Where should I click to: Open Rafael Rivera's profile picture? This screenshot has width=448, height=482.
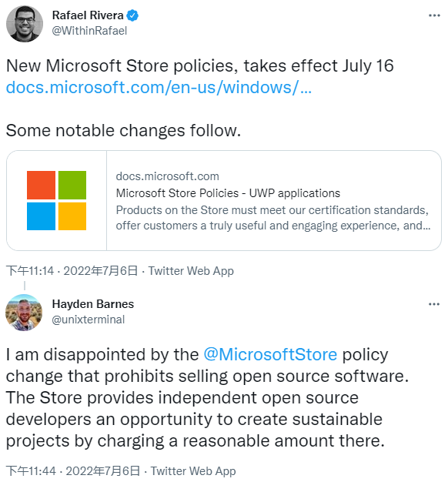25,24
